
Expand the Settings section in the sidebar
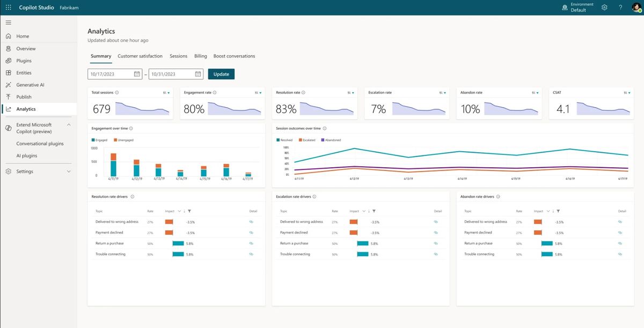click(x=68, y=171)
